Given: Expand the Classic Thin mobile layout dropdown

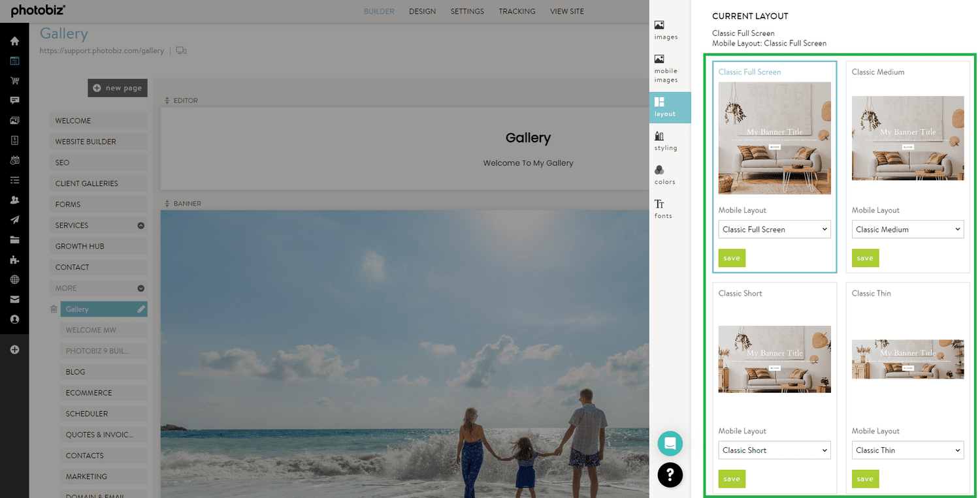Looking at the screenshot, I should [907, 450].
